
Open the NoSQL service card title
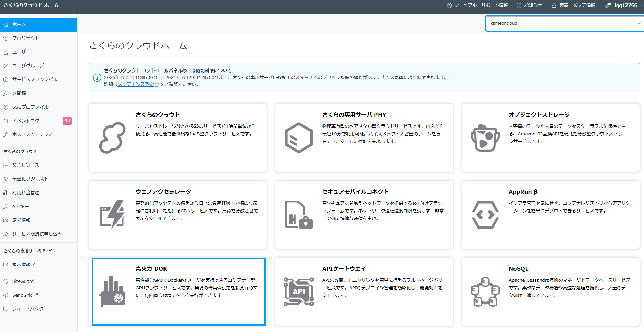tap(519, 269)
